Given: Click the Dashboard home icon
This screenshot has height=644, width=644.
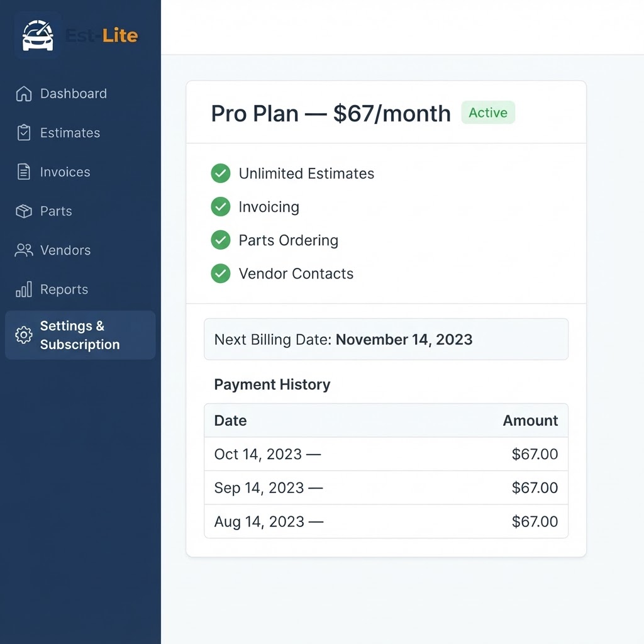Looking at the screenshot, I should click(x=24, y=94).
